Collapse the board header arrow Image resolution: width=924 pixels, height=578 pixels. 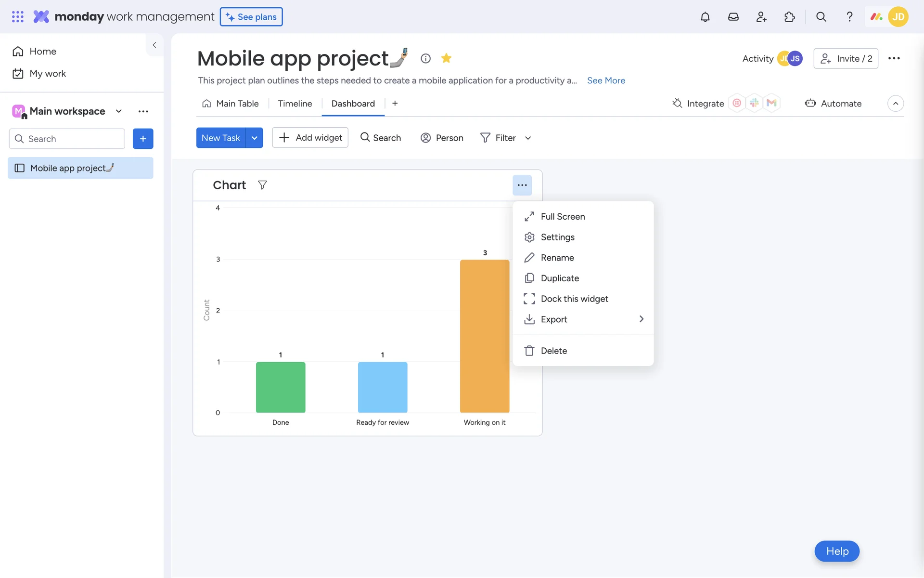pos(895,104)
